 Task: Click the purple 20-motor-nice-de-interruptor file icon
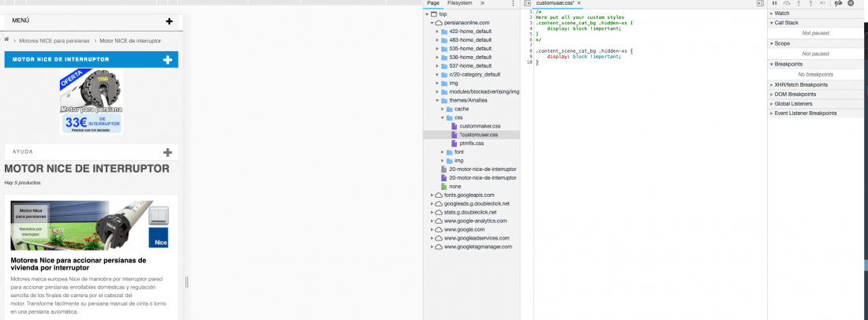click(x=443, y=178)
